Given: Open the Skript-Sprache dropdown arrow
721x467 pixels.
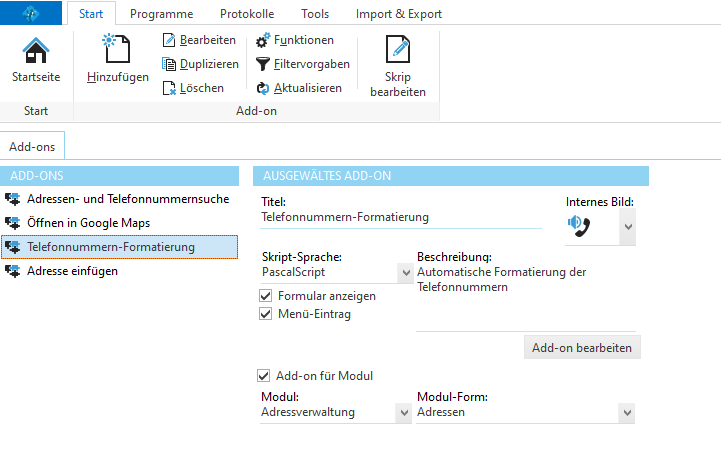Looking at the screenshot, I should (x=406, y=273).
